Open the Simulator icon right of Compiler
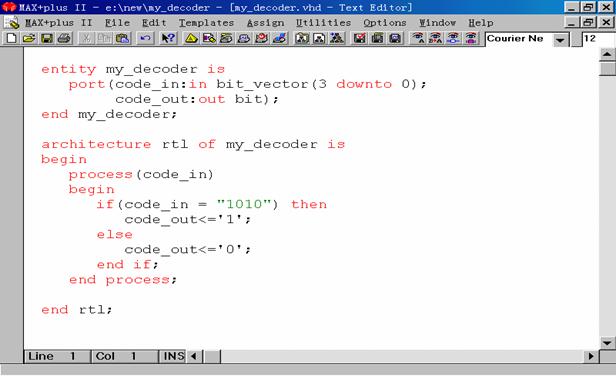The width and height of the screenshot is (616, 376). point(244,38)
